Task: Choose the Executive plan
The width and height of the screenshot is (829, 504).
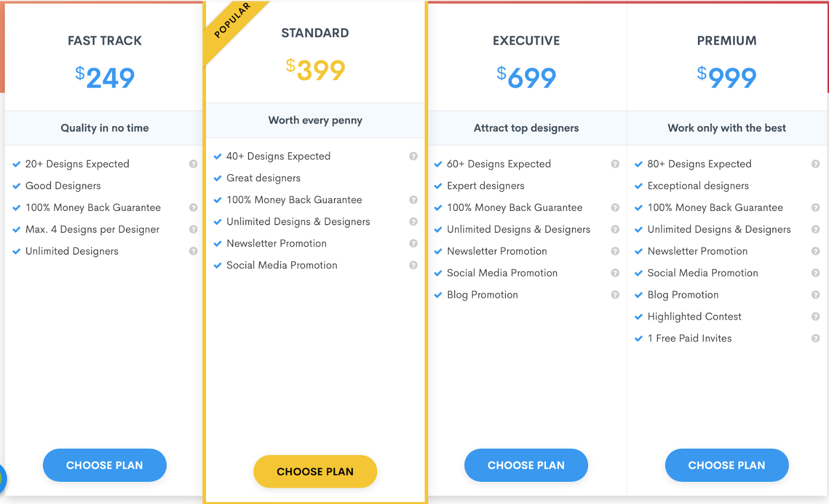Action: (x=526, y=465)
